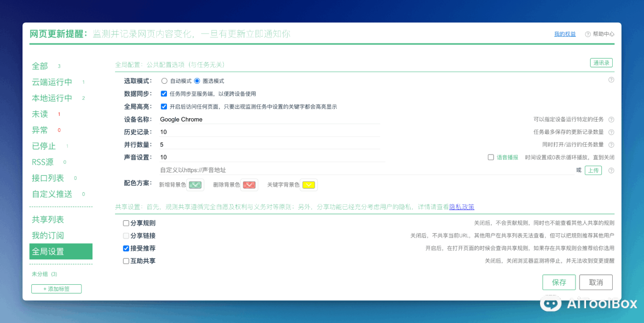The height and width of the screenshot is (323, 644).
Task: Open the 通讯录 address book
Action: coord(601,63)
